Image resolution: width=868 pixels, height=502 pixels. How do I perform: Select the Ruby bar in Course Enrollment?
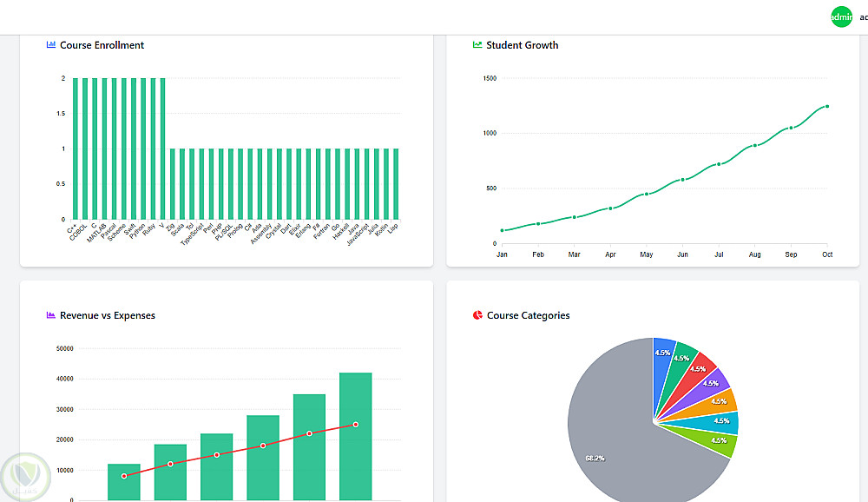tap(153, 149)
